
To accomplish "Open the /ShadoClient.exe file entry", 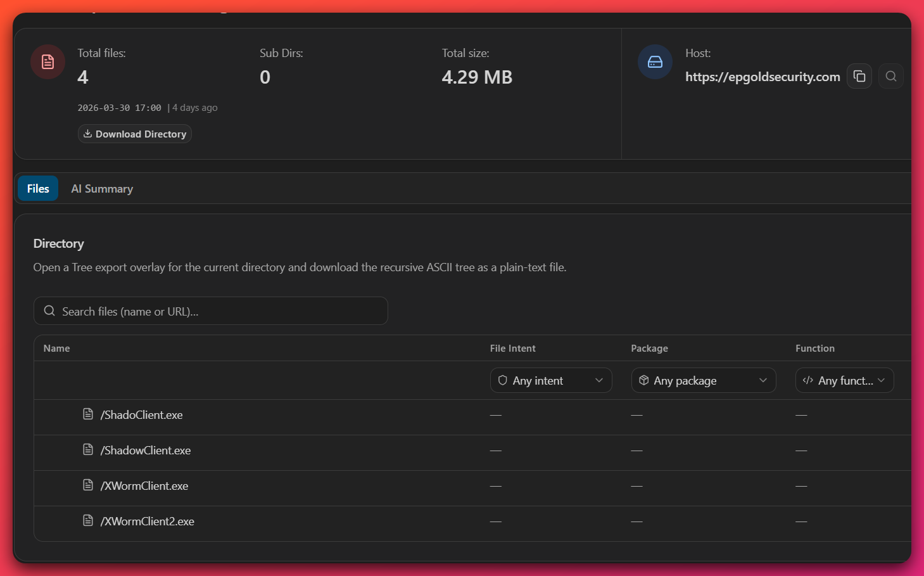I will point(142,415).
